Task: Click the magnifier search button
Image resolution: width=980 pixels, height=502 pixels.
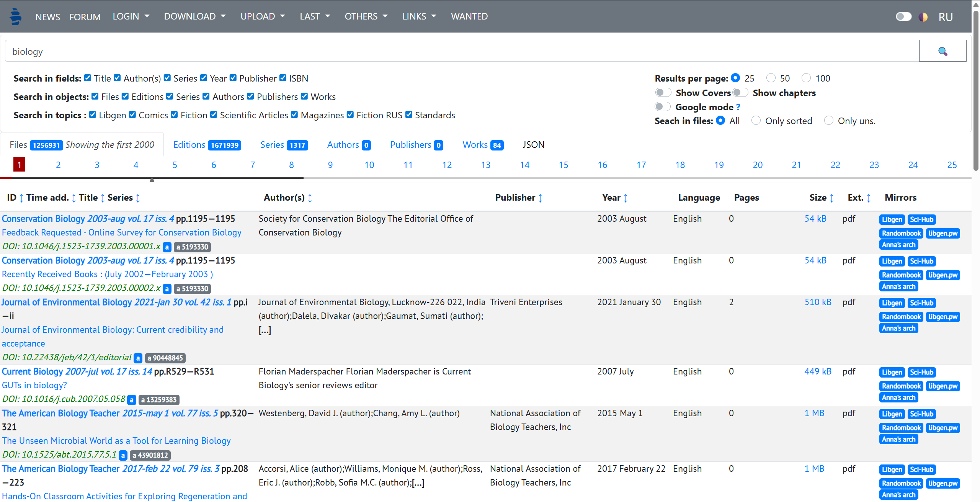Action: click(942, 51)
